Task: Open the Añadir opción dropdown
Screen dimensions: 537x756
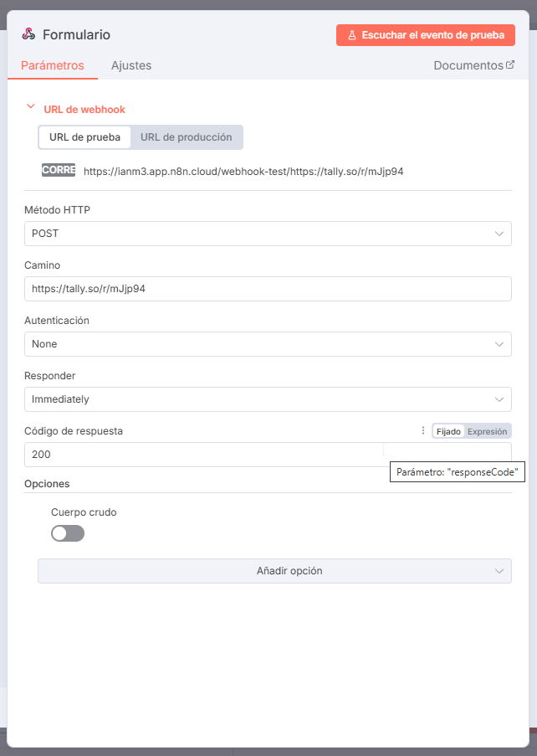Action: click(x=274, y=571)
